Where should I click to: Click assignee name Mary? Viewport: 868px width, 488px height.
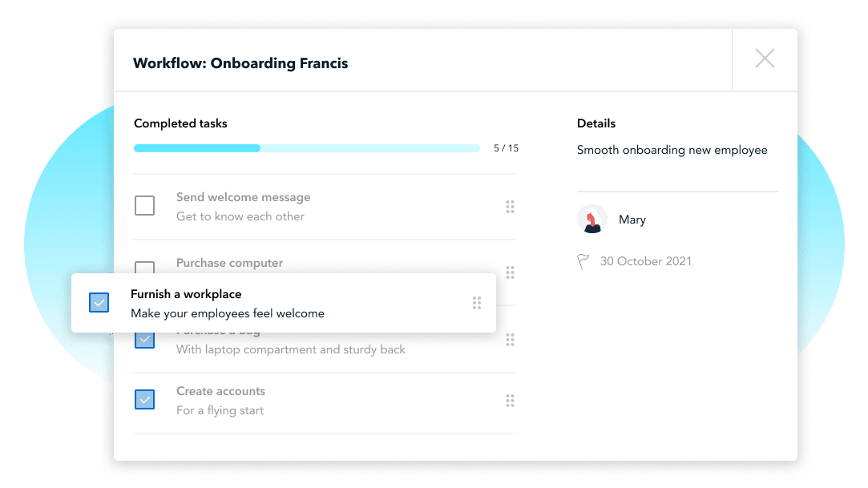tap(632, 220)
